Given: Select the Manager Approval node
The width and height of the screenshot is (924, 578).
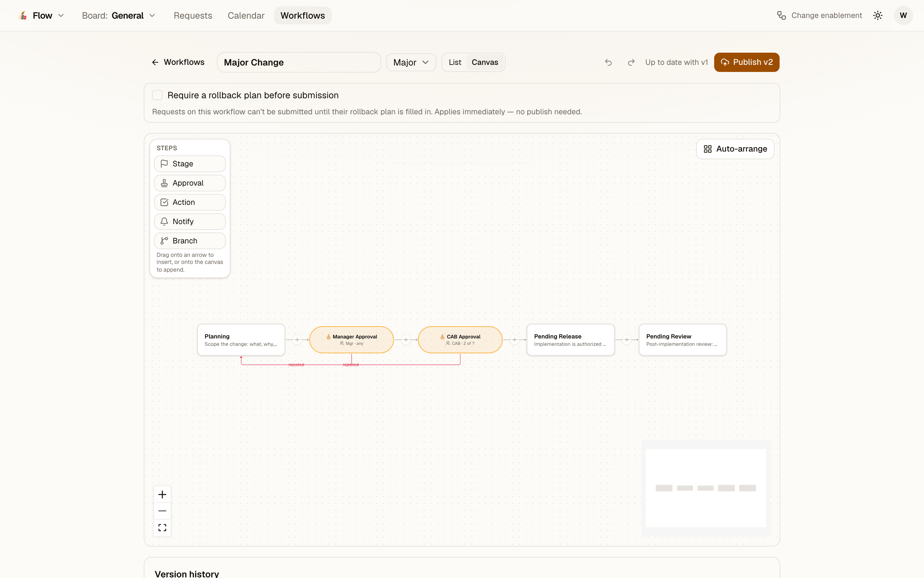Looking at the screenshot, I should [x=351, y=340].
